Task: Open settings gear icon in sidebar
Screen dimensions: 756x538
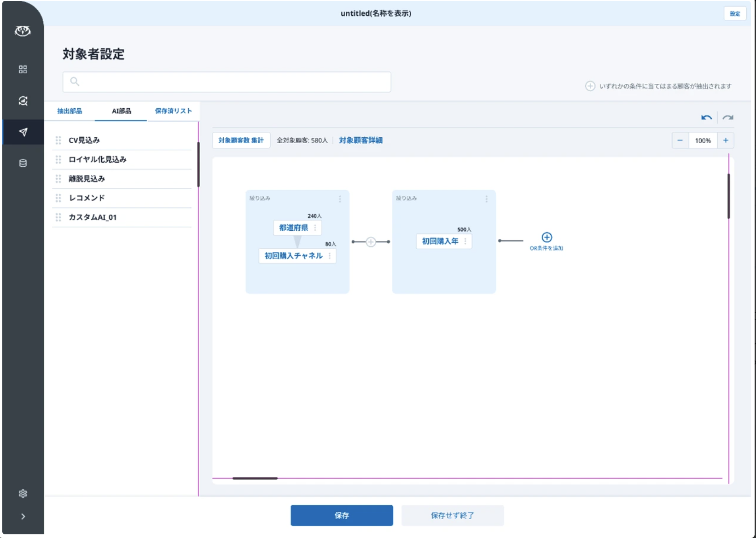Action: tap(23, 493)
